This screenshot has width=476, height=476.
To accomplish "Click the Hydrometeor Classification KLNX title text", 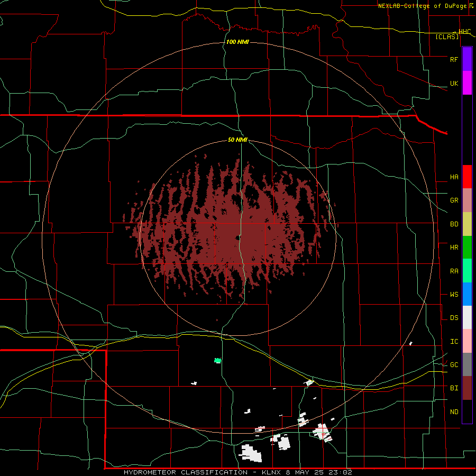I will (237, 472).
